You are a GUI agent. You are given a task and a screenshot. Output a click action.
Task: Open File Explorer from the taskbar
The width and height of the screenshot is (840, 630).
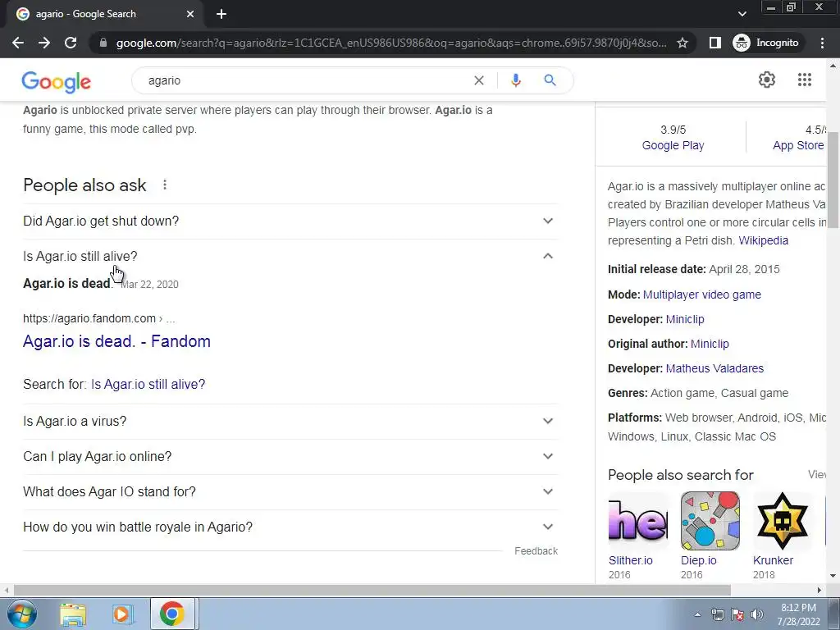pyautogui.click(x=73, y=614)
